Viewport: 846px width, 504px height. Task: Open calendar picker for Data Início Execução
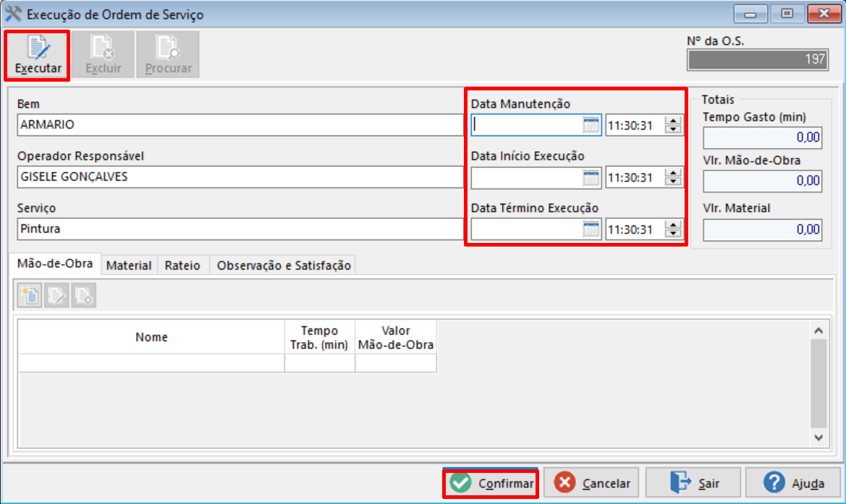(591, 177)
